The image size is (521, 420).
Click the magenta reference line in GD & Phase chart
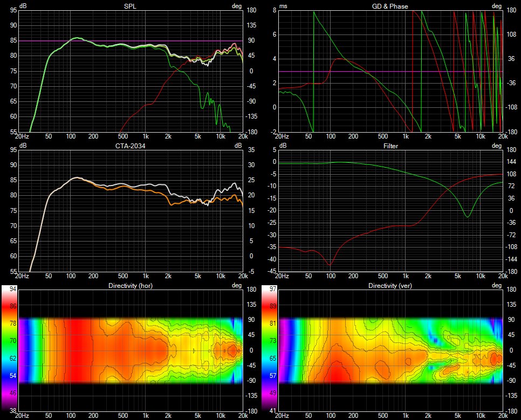pyautogui.click(x=390, y=72)
